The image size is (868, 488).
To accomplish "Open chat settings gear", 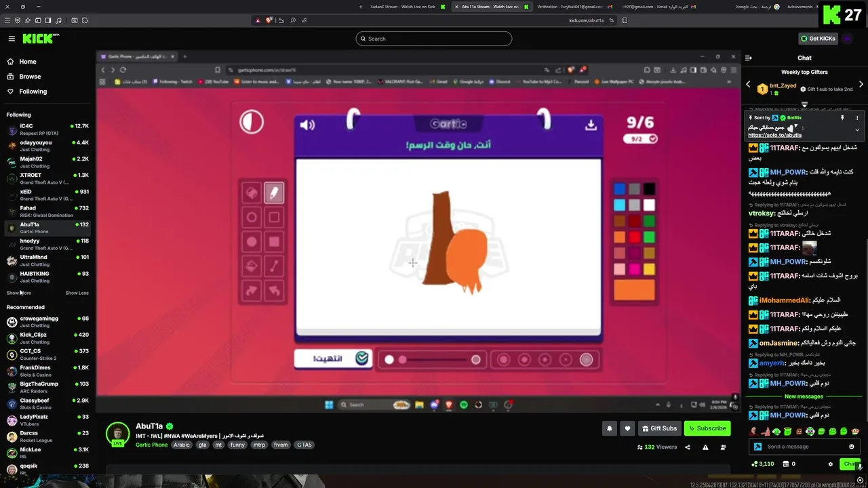I will 831,464.
